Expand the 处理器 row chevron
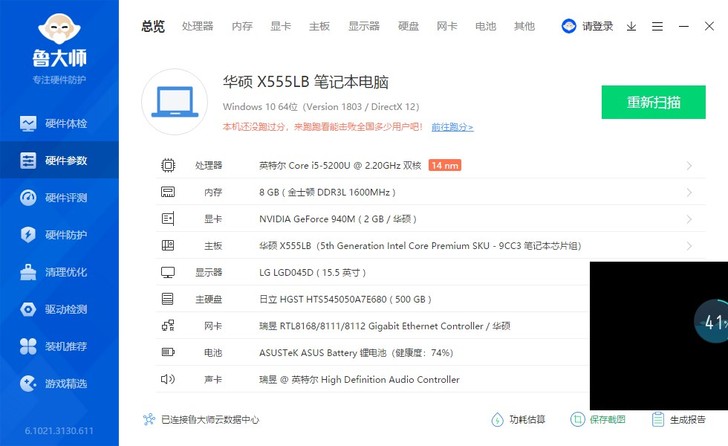Image resolution: width=728 pixels, height=446 pixels. tap(689, 166)
